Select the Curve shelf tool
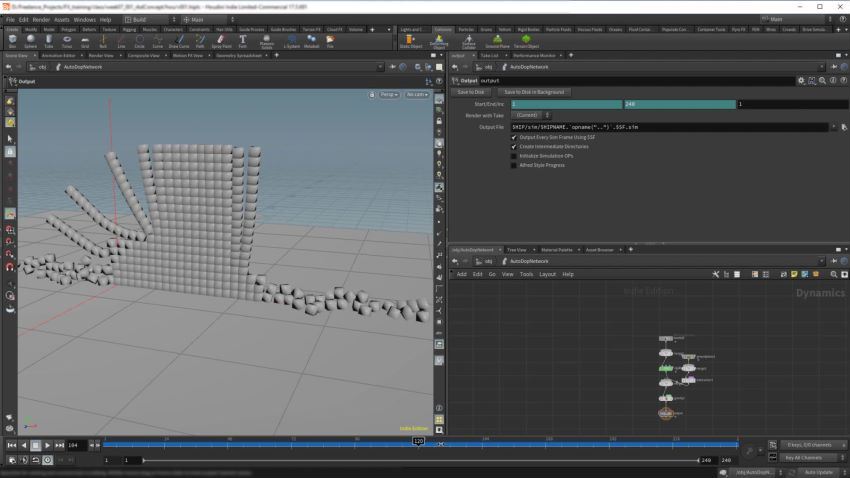 (x=158, y=41)
